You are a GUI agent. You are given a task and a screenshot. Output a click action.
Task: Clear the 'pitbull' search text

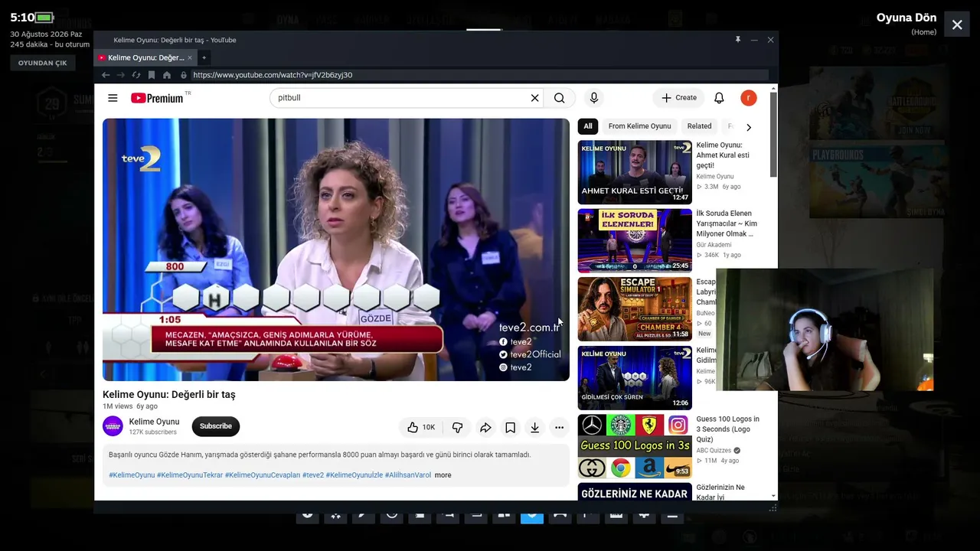[x=534, y=98]
